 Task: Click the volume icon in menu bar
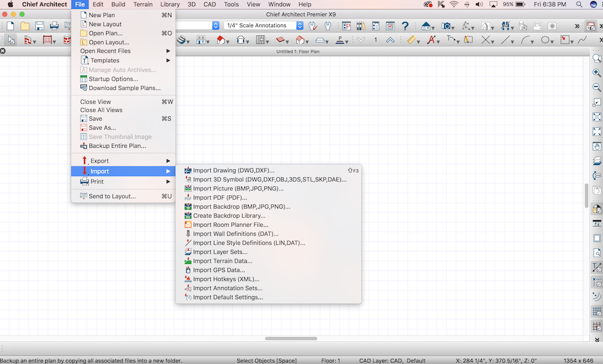(479, 4)
